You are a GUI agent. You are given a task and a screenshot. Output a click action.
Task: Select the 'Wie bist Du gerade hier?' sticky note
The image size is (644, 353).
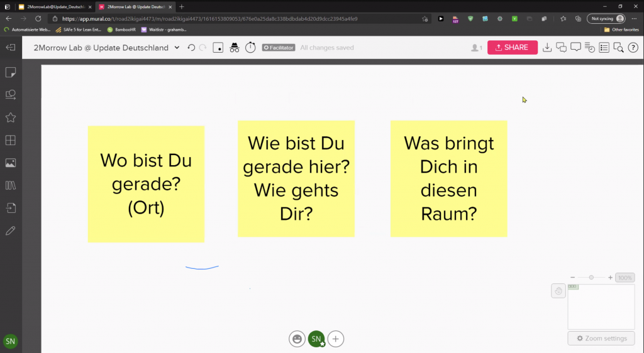[x=296, y=179]
